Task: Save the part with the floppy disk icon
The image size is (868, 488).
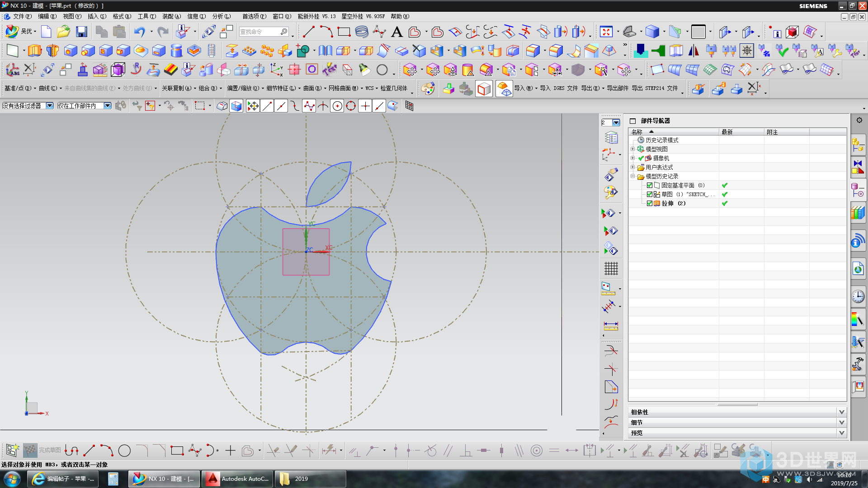Action: [81, 32]
